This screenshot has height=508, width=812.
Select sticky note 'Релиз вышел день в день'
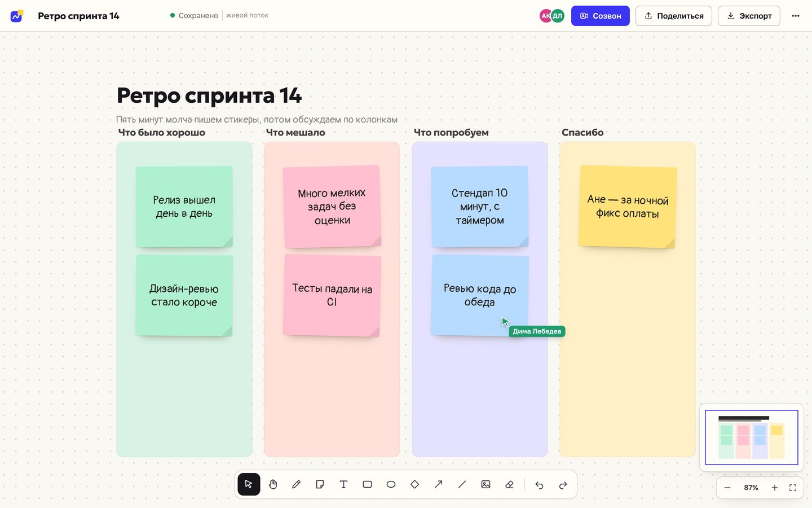(x=184, y=207)
